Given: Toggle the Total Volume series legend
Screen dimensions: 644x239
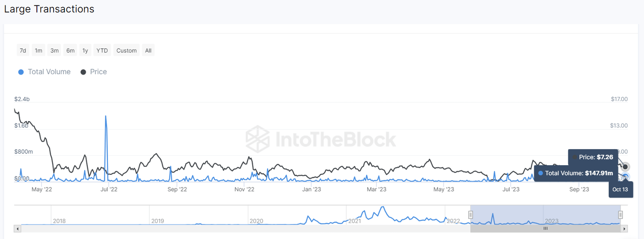Looking at the screenshot, I should pyautogui.click(x=49, y=72).
